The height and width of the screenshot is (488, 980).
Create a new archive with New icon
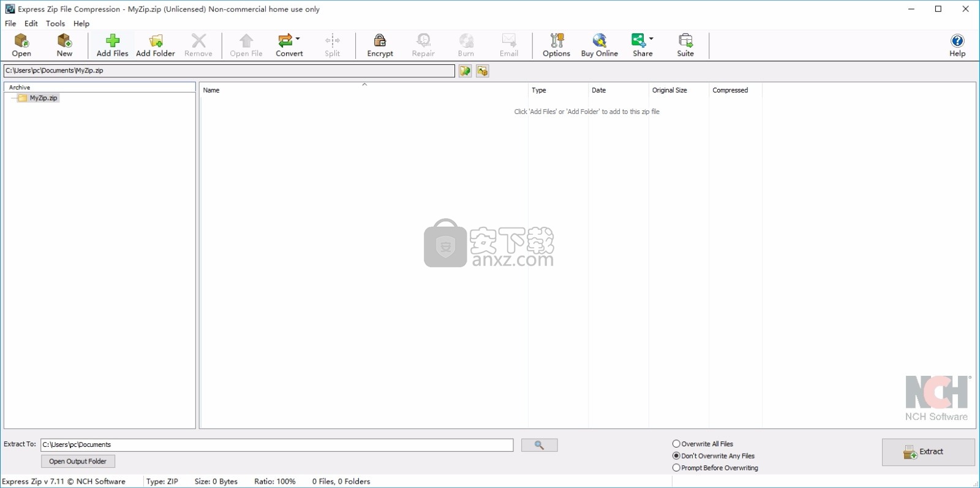pos(64,45)
